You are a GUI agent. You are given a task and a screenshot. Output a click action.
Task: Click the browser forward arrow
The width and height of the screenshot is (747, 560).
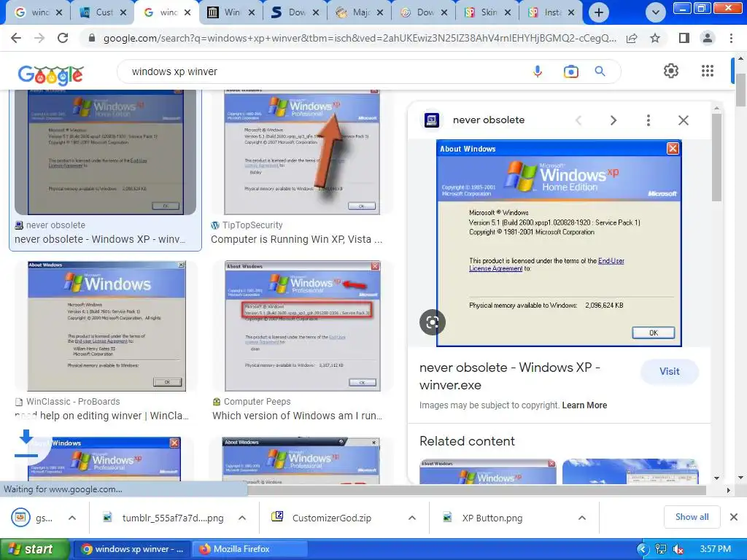pyautogui.click(x=39, y=38)
